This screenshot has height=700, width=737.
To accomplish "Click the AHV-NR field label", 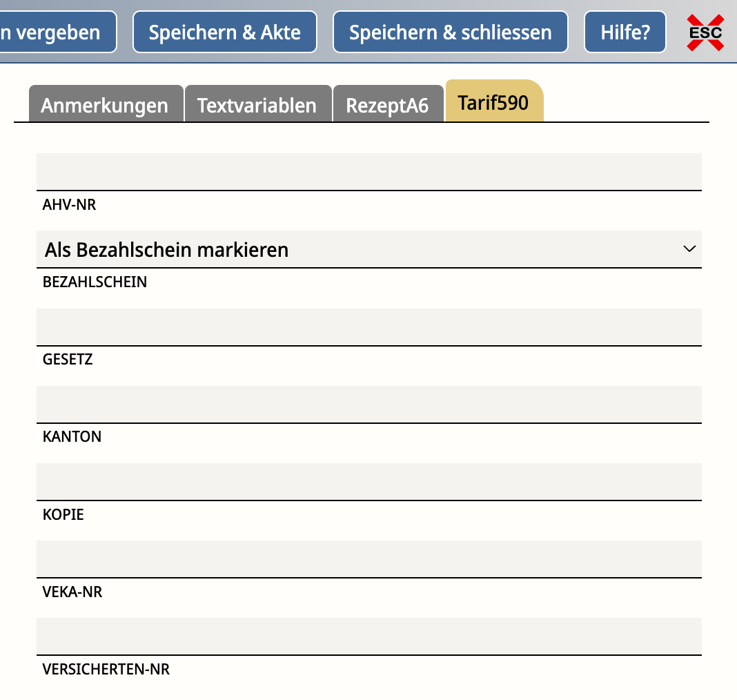I will (69, 205).
